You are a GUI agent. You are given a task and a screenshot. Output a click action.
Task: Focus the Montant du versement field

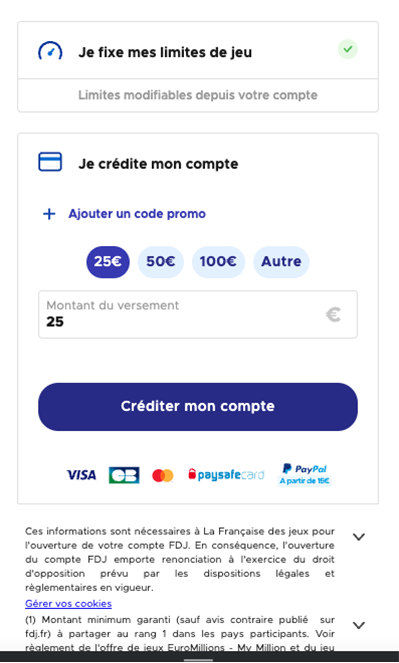(x=198, y=314)
